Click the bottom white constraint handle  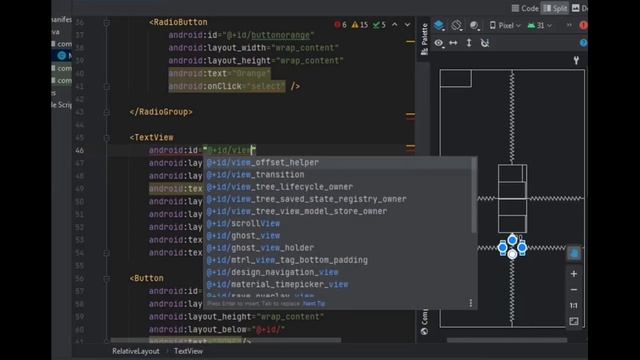coord(512,254)
